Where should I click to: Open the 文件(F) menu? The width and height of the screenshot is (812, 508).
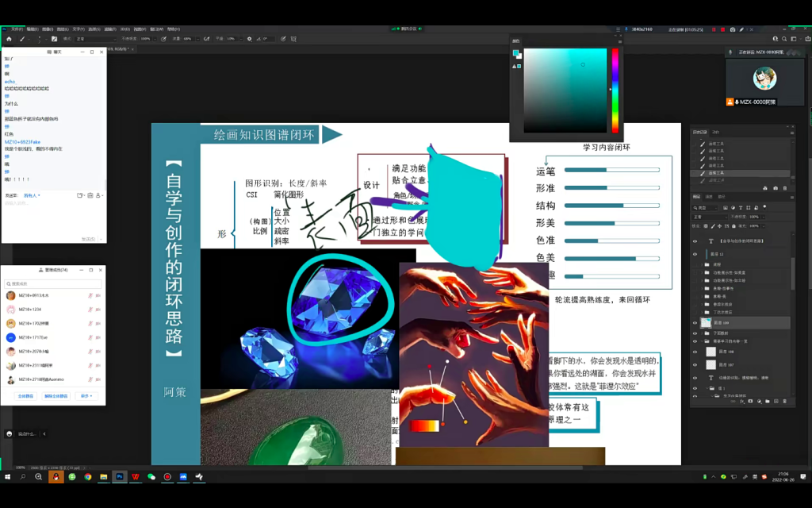point(17,29)
